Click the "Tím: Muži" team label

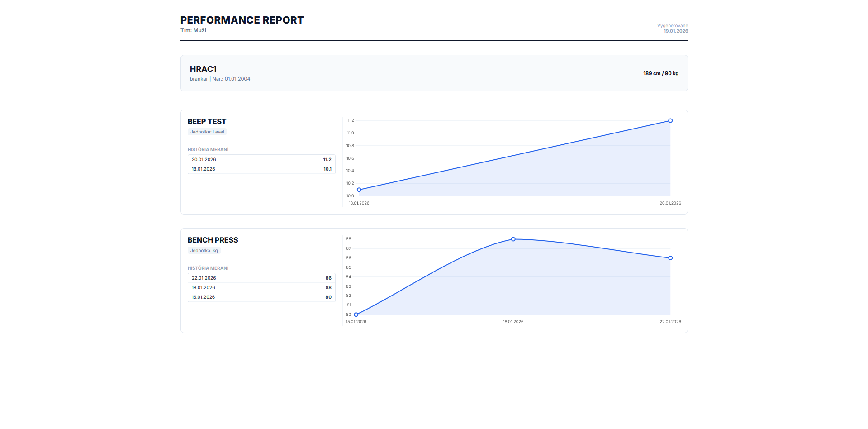(193, 30)
